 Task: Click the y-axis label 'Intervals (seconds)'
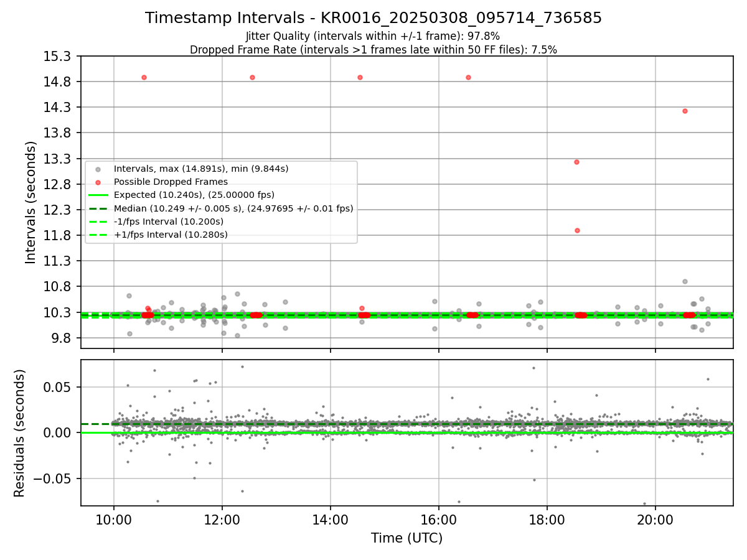[31, 202]
